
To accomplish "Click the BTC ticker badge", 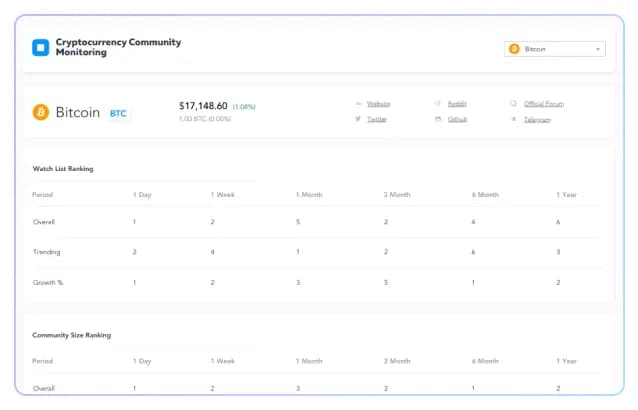I will coord(118,113).
